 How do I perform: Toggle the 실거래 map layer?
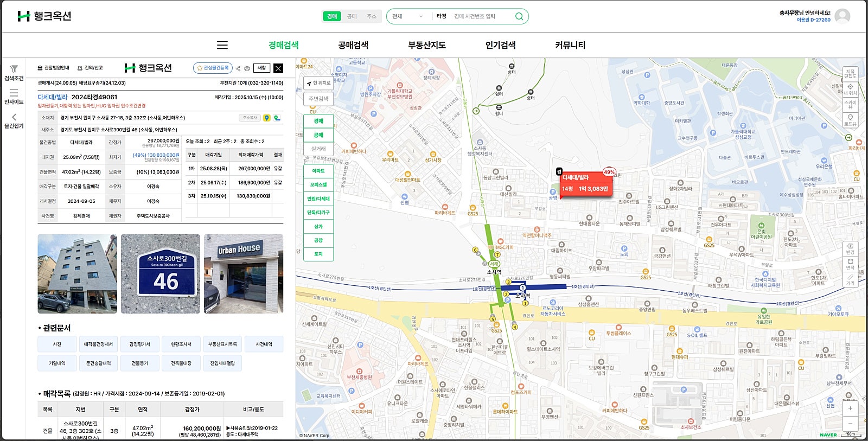(318, 149)
